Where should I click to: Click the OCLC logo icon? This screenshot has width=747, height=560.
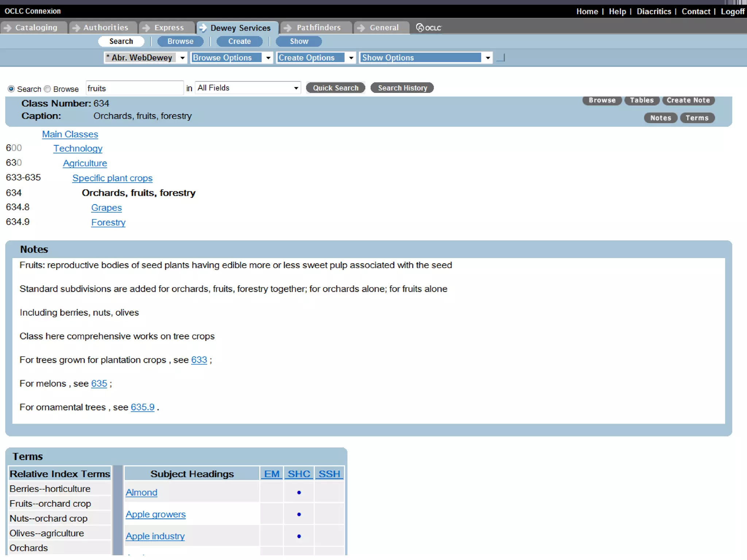429,28
